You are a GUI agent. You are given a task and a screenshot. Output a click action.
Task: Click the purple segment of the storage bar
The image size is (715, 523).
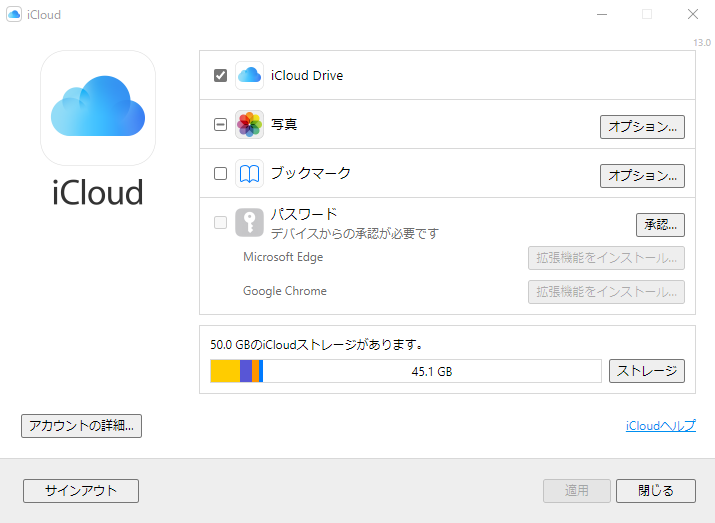(x=246, y=371)
